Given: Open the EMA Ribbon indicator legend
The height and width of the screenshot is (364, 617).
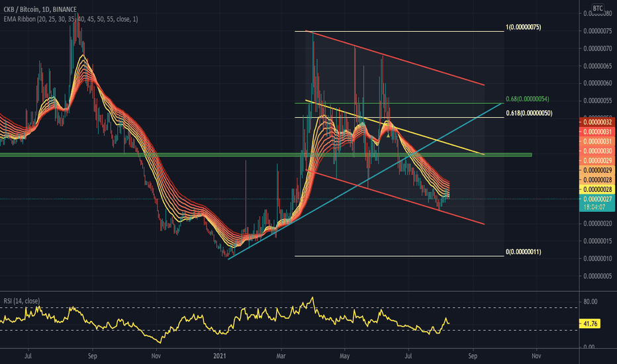Looking at the screenshot, I should pos(71,19).
